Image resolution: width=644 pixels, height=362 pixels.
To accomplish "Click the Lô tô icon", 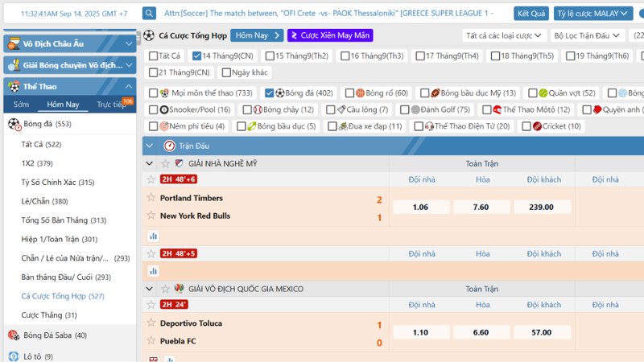I will (14, 356).
